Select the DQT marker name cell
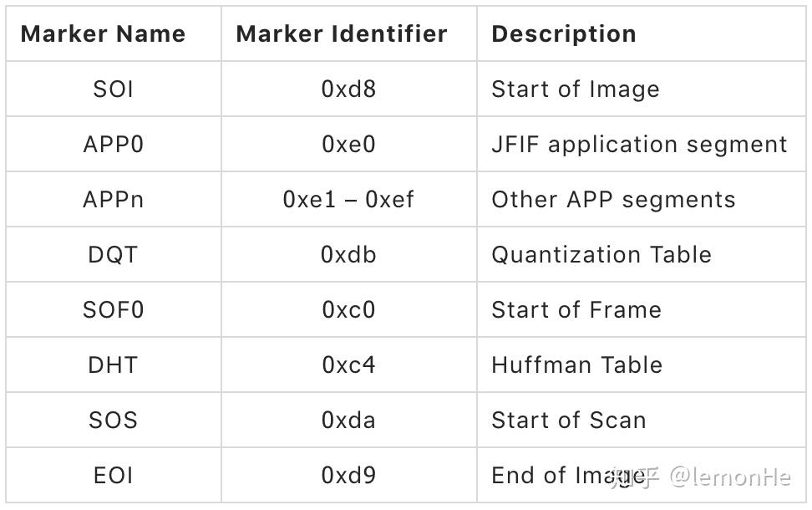 (x=113, y=255)
